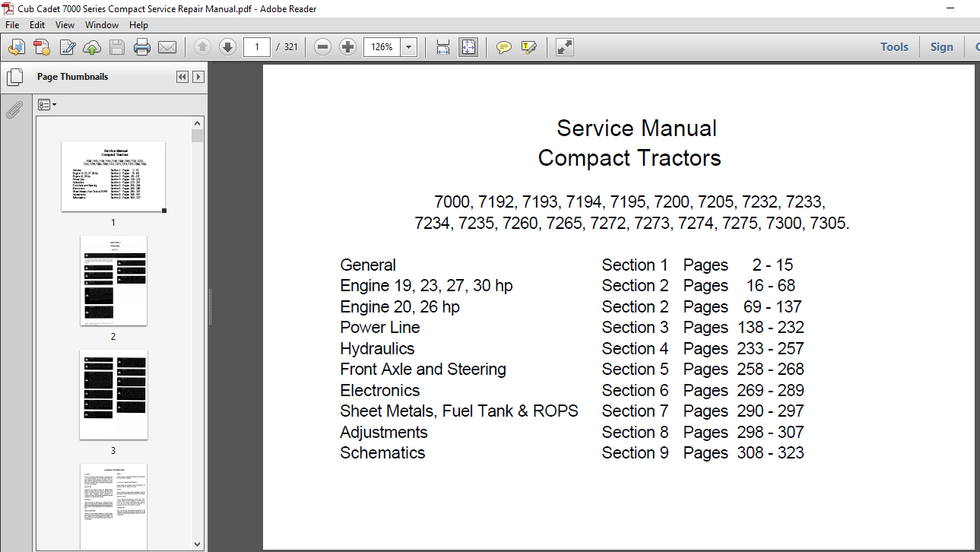The image size is (980, 552).
Task: Click the 'Compact Tractors' heading text
Action: (x=630, y=158)
